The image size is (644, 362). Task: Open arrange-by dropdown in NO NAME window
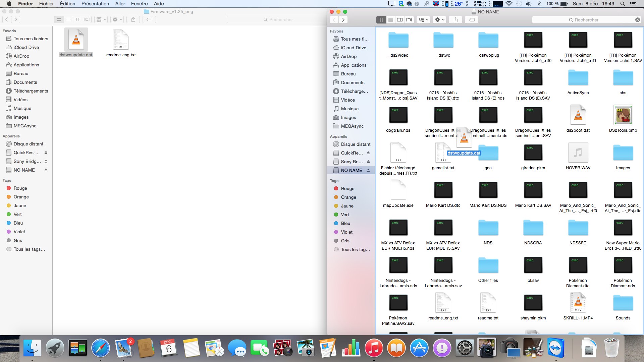[424, 20]
